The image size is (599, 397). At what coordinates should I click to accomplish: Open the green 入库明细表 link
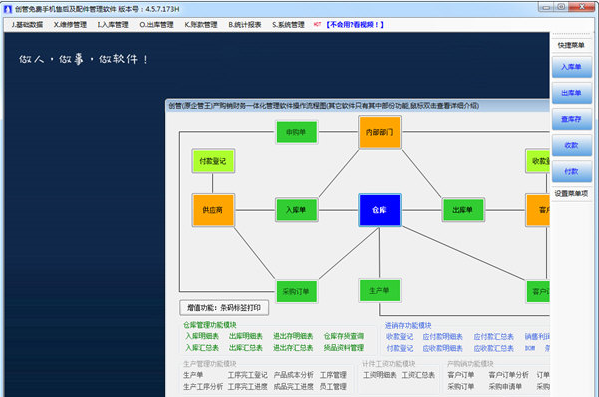[x=202, y=336]
